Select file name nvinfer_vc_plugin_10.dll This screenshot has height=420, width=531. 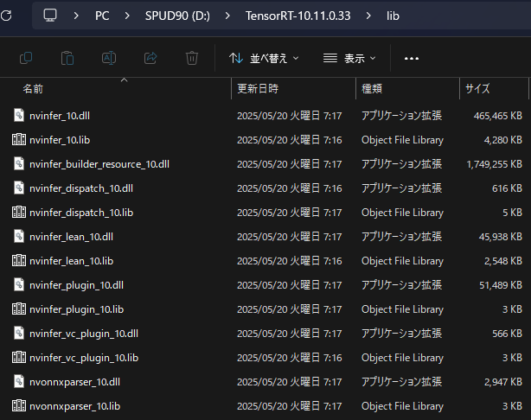tap(84, 334)
